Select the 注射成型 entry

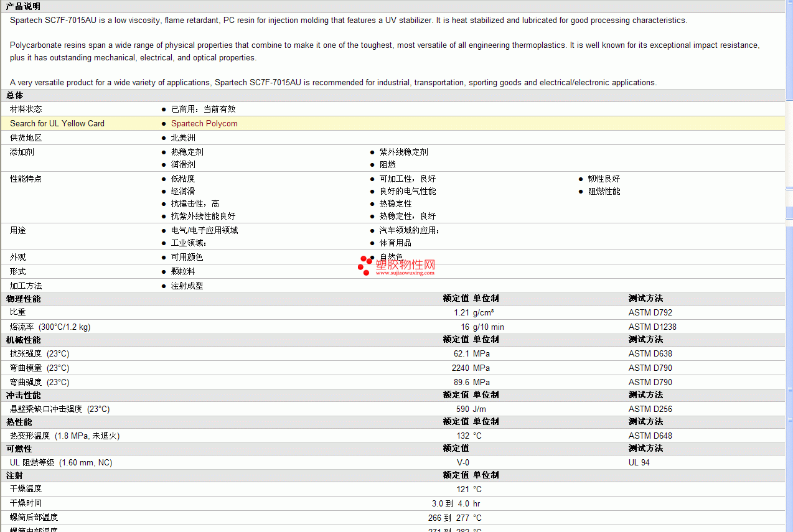click(187, 286)
